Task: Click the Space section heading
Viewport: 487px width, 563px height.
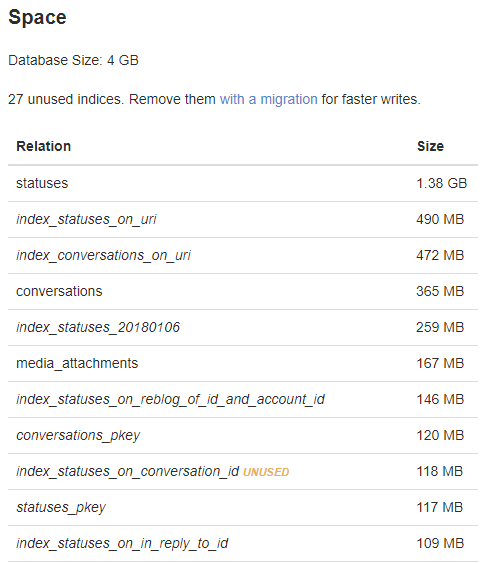Action: point(37,18)
